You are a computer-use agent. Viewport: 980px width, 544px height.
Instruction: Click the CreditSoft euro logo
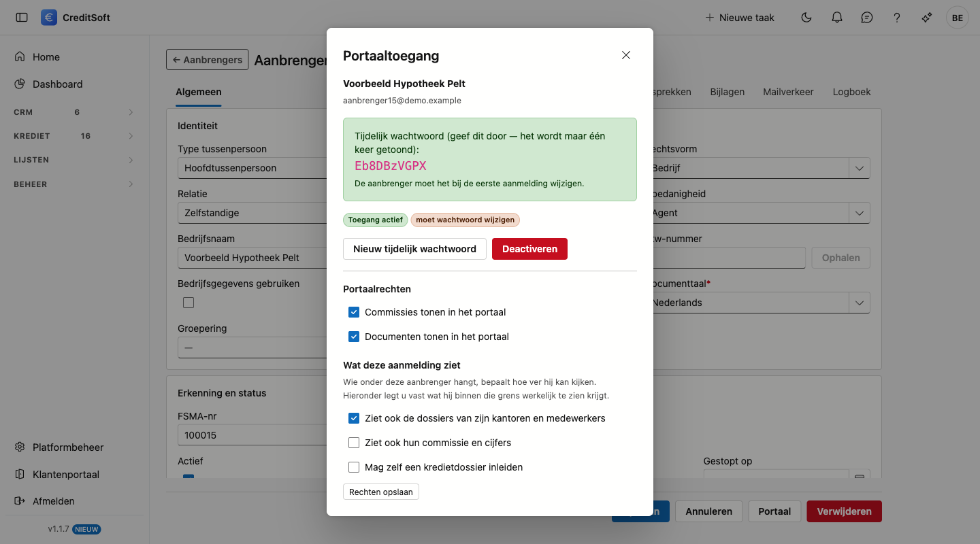click(49, 18)
